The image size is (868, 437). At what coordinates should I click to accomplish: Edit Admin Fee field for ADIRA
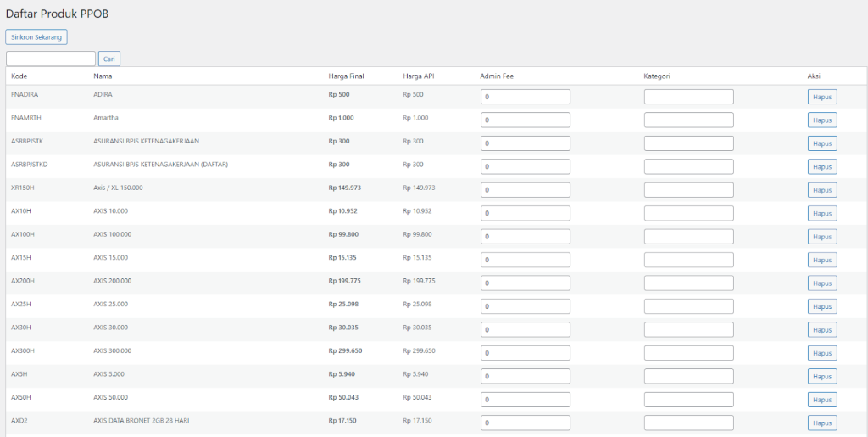[526, 97]
